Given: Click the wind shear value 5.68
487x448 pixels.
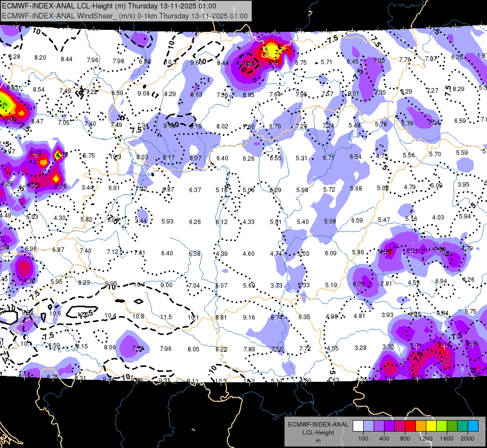Looking at the screenshot, I should pos(356,189).
